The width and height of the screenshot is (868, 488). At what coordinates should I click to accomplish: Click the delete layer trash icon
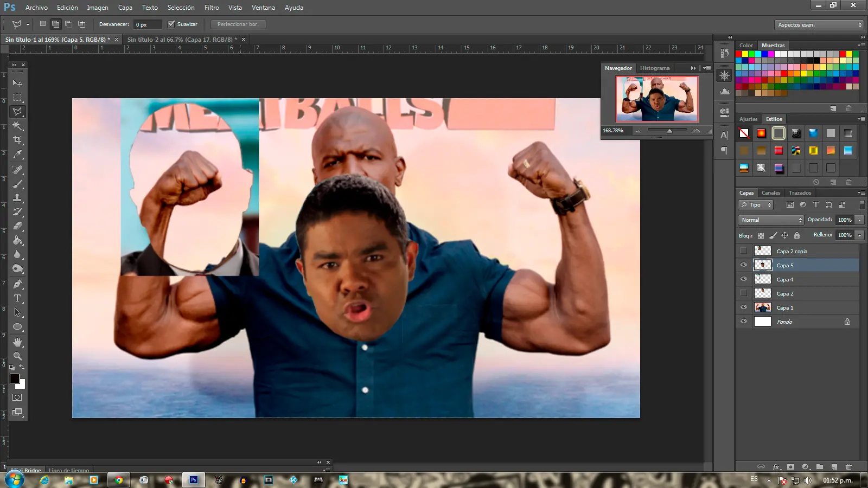coord(849,467)
